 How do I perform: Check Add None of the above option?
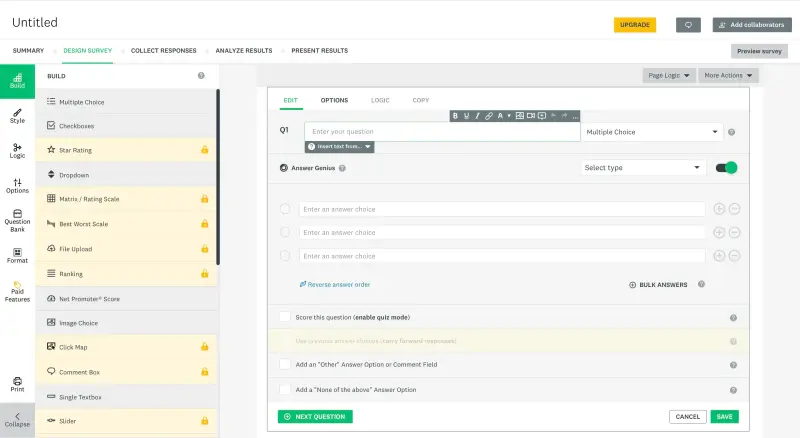pyautogui.click(x=285, y=389)
